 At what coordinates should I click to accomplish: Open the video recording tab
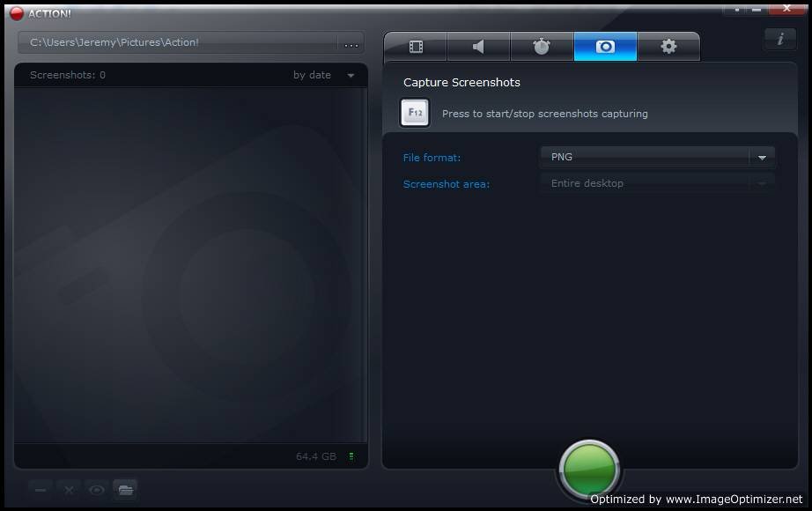(x=416, y=47)
